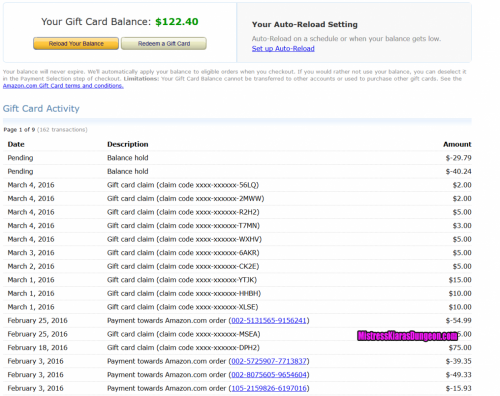500x396 pixels.
Task: Click the Gift Card Activity heading
Action: (x=41, y=109)
